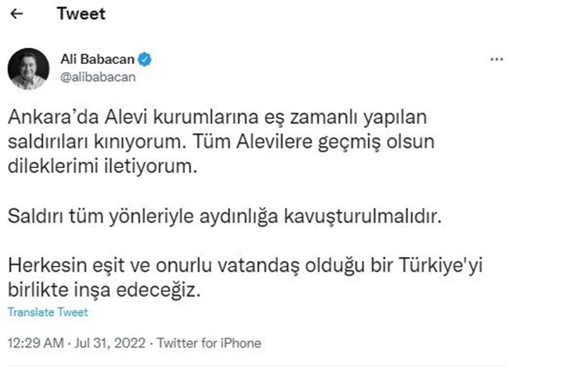Click the 12:29 AM timestamp
Viewport: 563px width, 392px height.
pyautogui.click(x=36, y=343)
